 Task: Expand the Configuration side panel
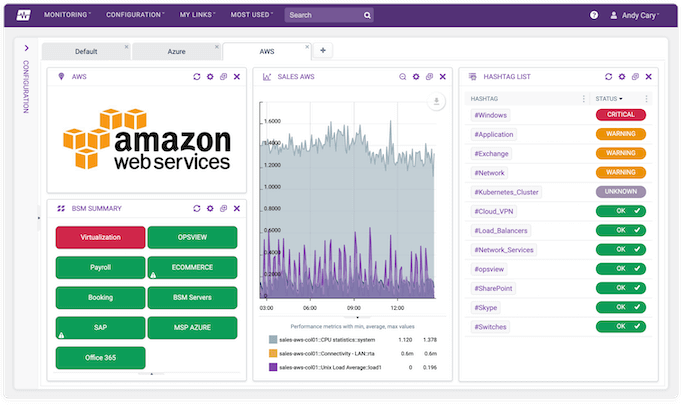(26, 47)
